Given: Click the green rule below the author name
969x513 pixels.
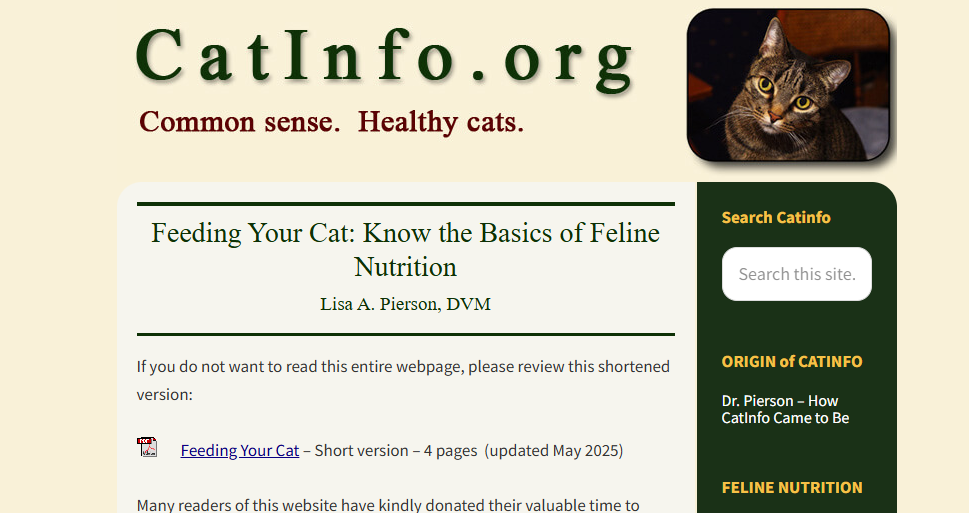Looking at the screenshot, I should pos(405,334).
